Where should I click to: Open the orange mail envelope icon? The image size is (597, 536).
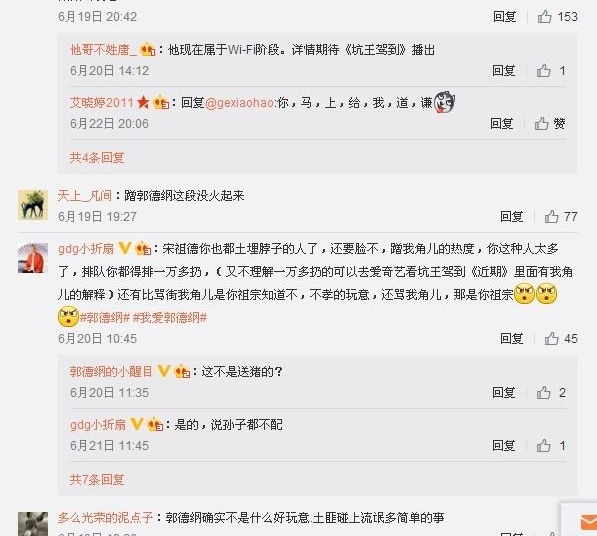click(589, 522)
